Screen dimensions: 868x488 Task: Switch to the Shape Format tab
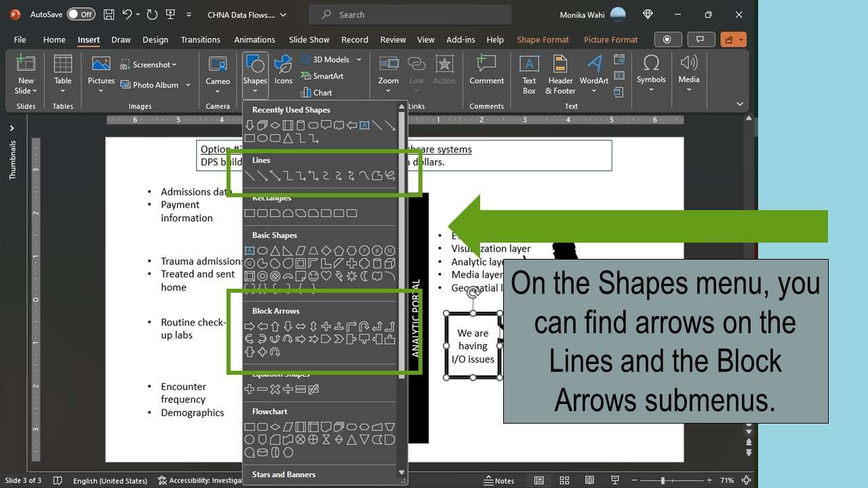pyautogui.click(x=542, y=39)
